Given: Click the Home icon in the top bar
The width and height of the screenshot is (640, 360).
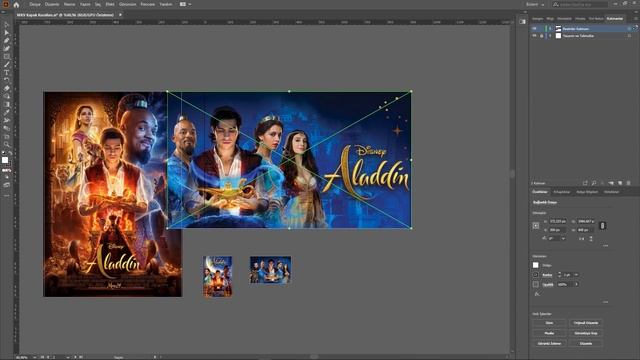Looking at the screenshot, I should pyautogui.click(x=16, y=4).
